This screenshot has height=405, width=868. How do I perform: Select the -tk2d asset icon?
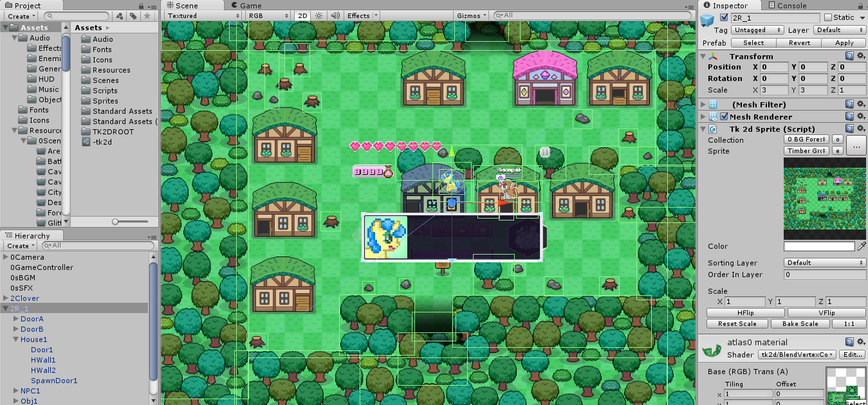point(86,142)
